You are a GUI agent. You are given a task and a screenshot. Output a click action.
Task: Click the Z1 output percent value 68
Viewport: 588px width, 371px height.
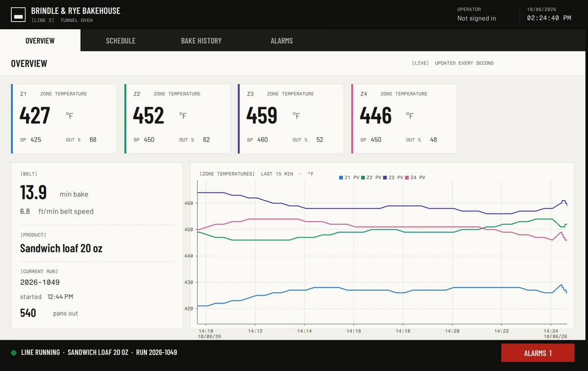pyautogui.click(x=93, y=139)
